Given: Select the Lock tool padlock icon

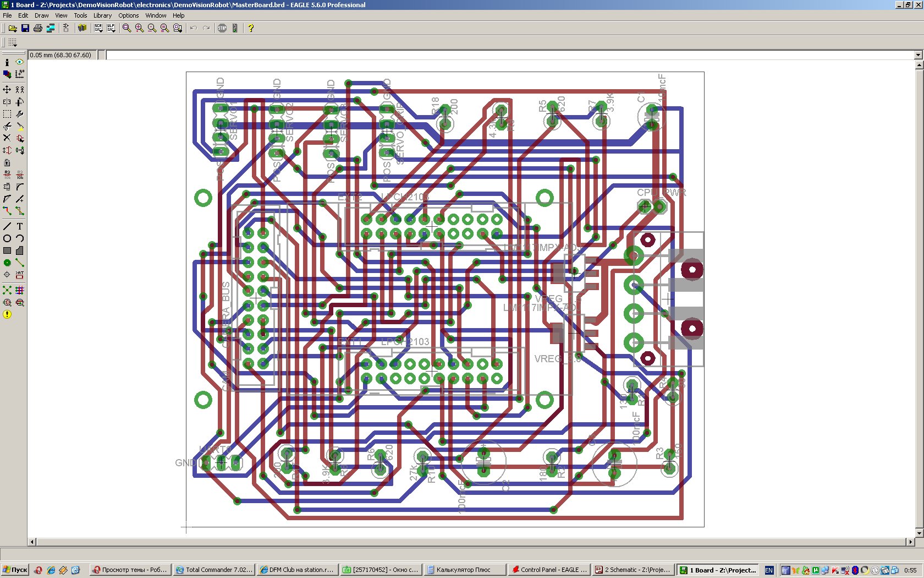Looking at the screenshot, I should point(7,162).
